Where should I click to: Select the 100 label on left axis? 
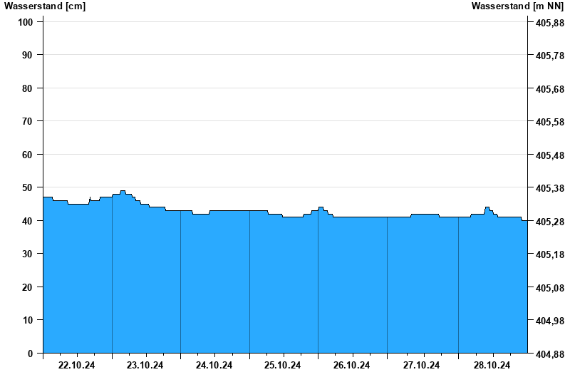point(25,22)
